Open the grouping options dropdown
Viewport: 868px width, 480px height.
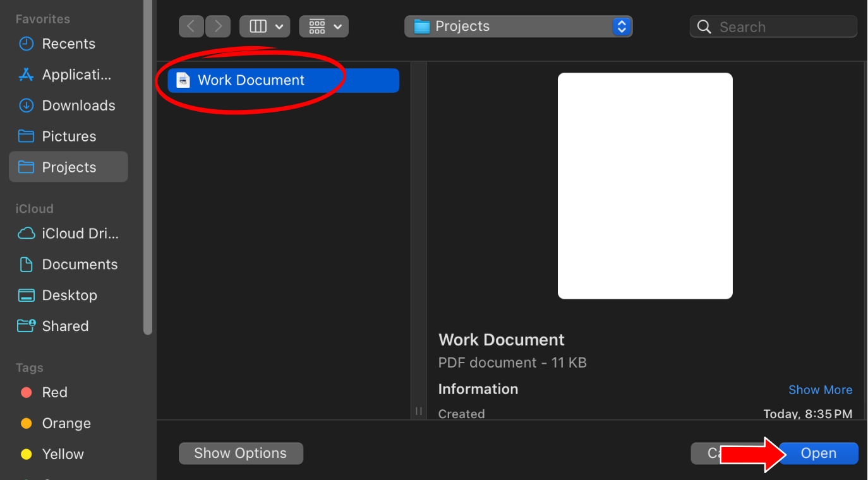(324, 27)
